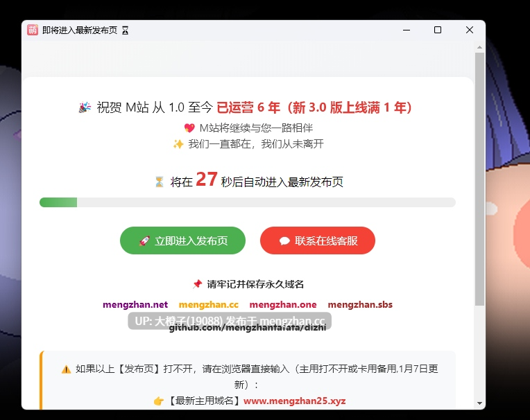The width and height of the screenshot is (530, 420).
Task: Close the window
Action: click(x=470, y=30)
